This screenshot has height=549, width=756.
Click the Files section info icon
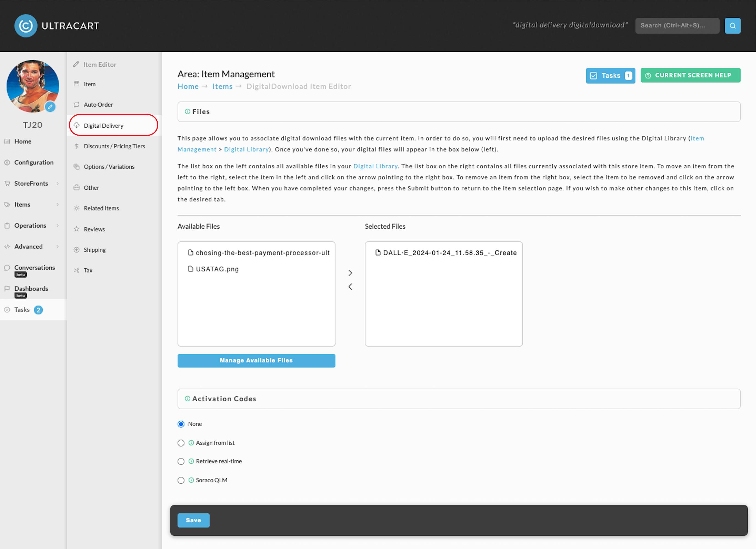pyautogui.click(x=188, y=112)
